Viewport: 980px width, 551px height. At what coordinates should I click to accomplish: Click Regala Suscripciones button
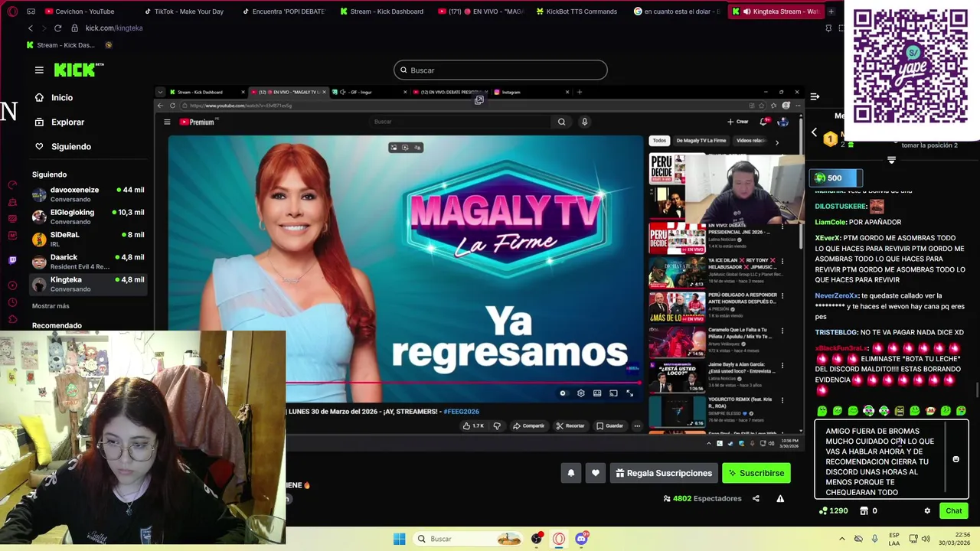tap(664, 473)
